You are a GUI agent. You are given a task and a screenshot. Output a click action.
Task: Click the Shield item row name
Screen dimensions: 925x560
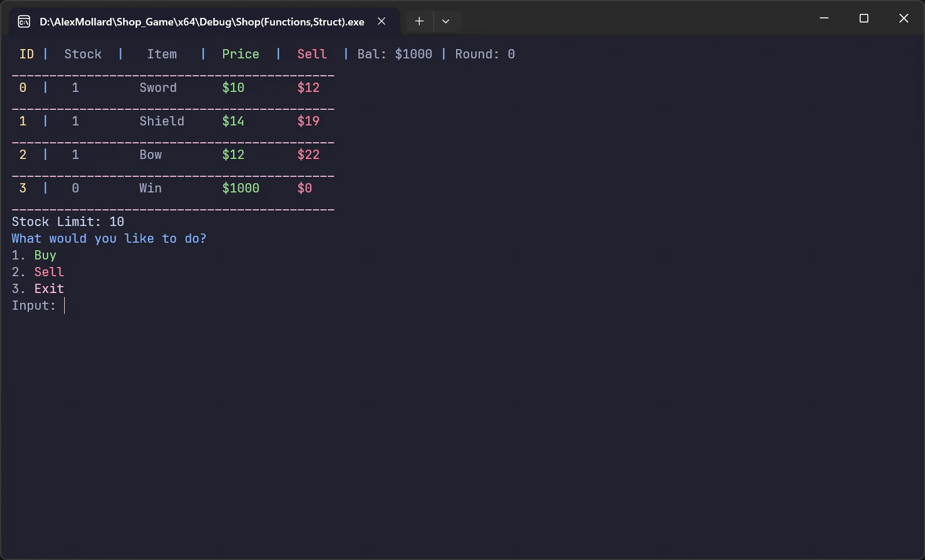161,121
